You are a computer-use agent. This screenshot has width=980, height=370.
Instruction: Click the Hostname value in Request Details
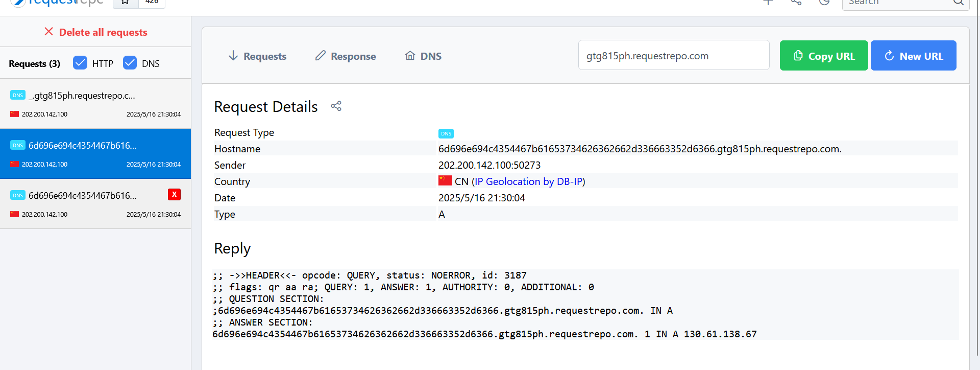(x=640, y=149)
